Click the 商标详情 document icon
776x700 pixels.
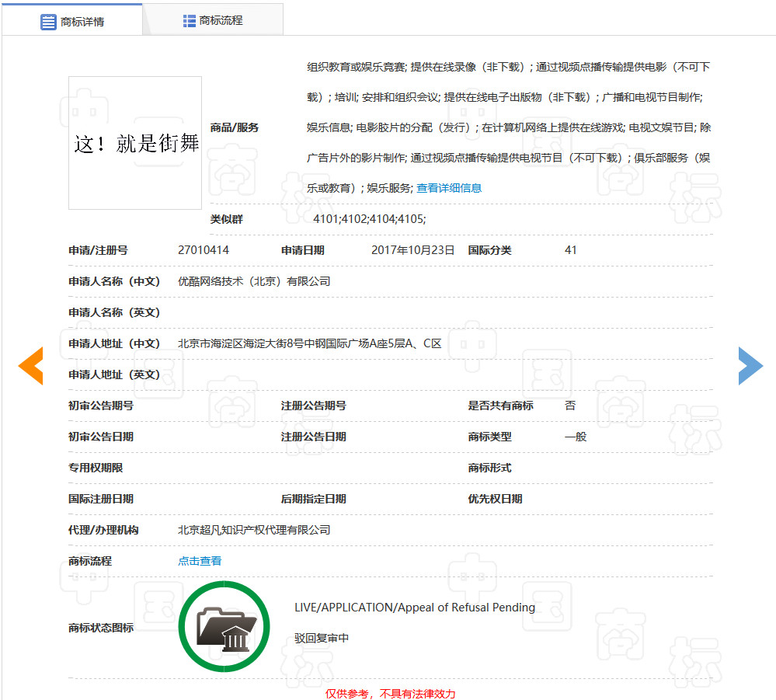pyautogui.click(x=48, y=23)
